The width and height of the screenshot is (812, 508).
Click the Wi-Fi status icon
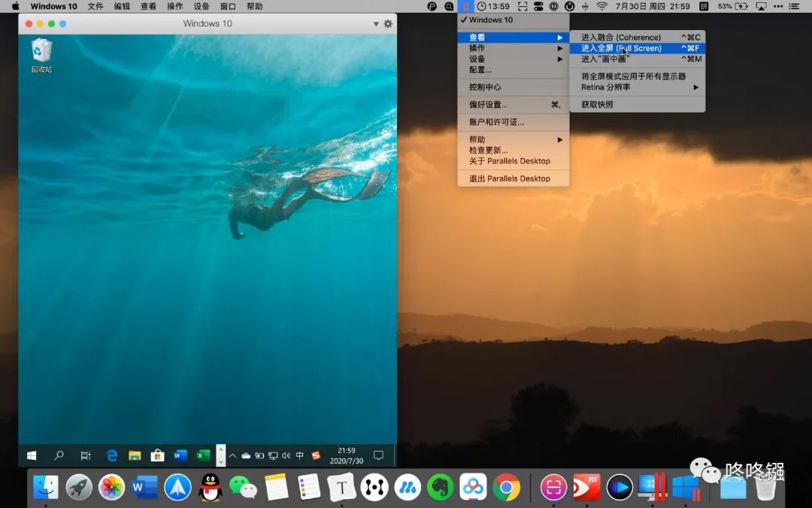(601, 6)
